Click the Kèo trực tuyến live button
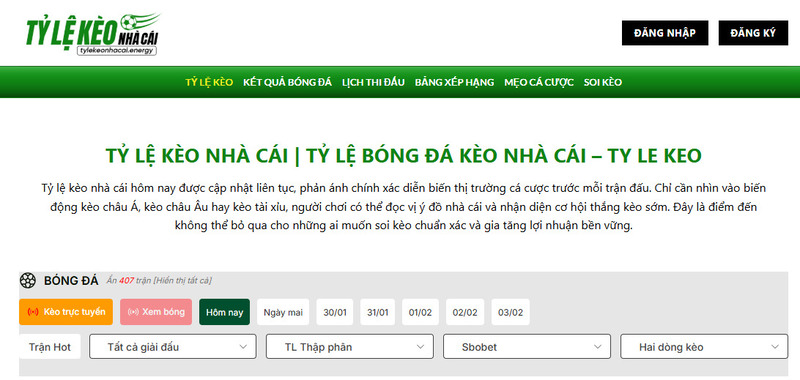Screen dimensions: 800x380 (66, 312)
